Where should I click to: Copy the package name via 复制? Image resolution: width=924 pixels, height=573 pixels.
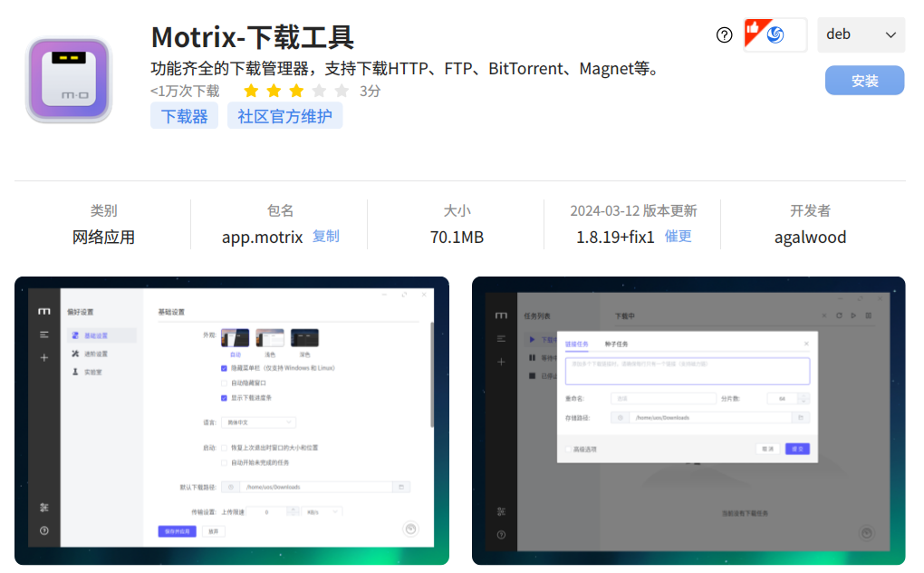(326, 237)
